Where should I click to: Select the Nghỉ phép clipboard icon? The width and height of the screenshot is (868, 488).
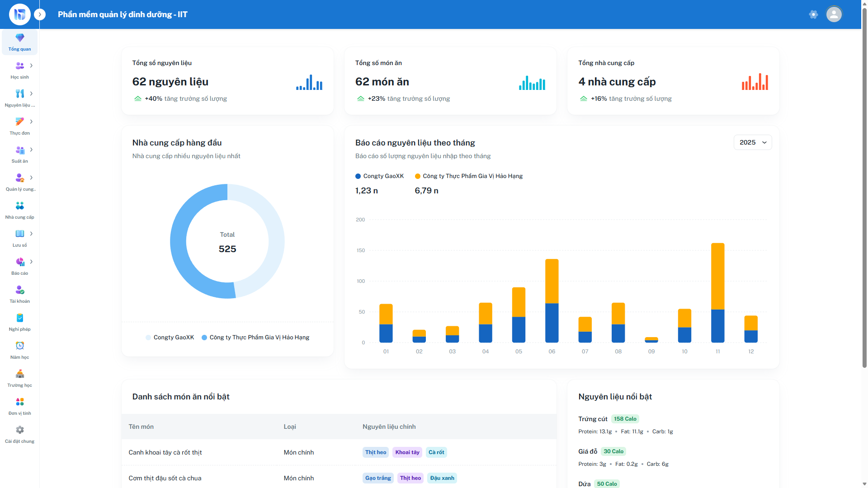19,318
